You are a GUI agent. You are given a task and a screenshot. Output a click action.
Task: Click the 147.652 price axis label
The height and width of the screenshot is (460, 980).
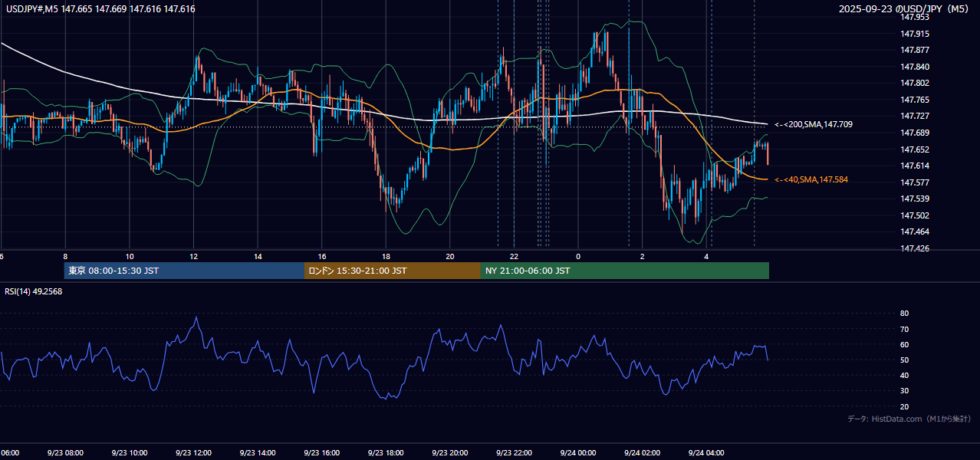point(916,149)
